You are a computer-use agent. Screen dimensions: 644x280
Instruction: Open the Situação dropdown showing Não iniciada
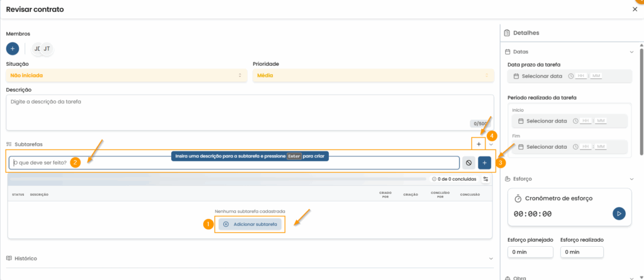(126, 75)
